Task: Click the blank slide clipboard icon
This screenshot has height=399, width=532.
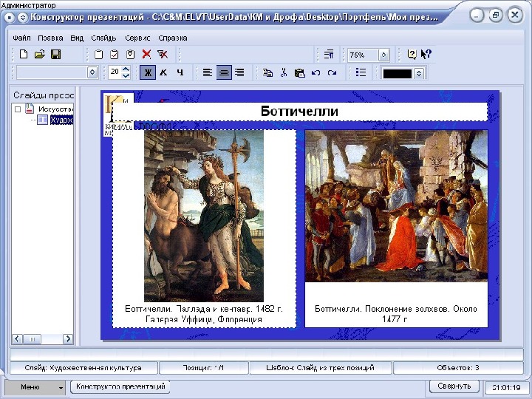Action: pos(98,54)
